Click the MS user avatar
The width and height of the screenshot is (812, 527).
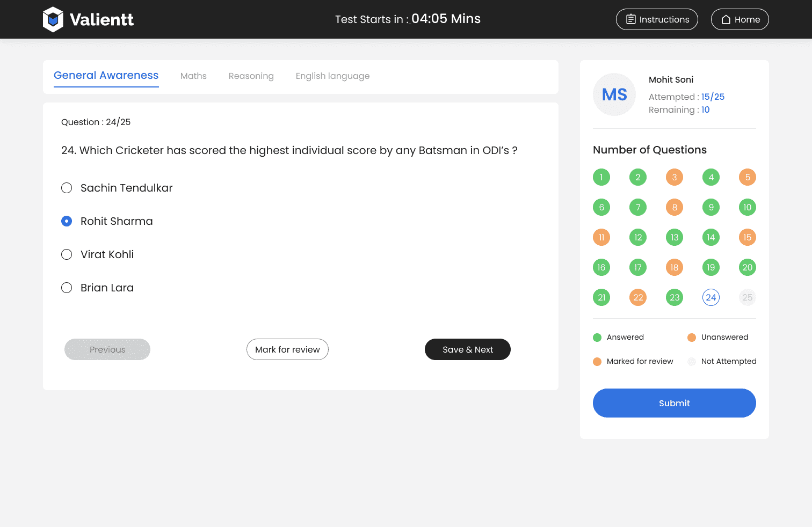[614, 94]
